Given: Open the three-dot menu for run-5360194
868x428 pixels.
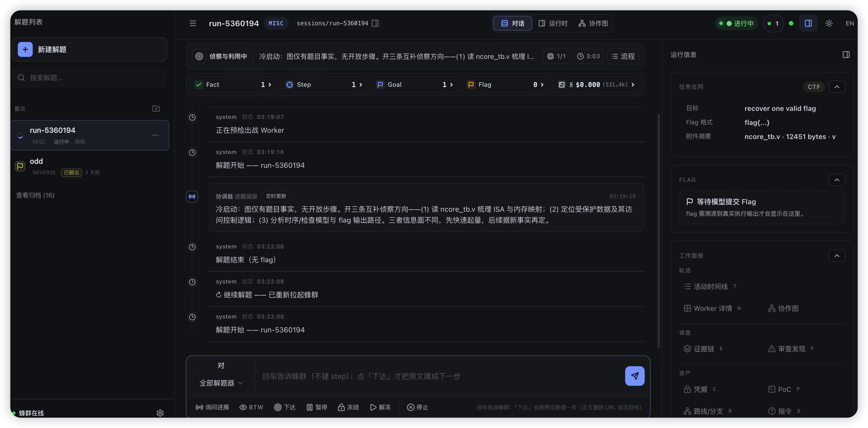Looking at the screenshot, I should pyautogui.click(x=155, y=135).
